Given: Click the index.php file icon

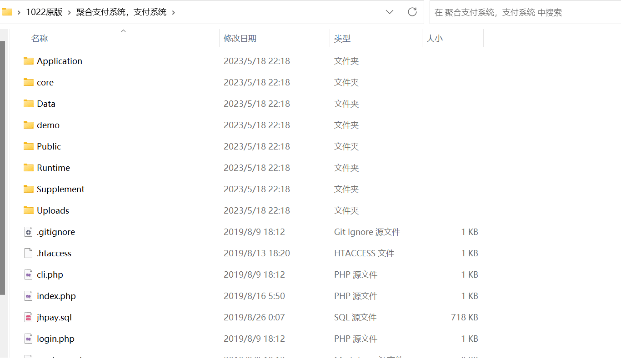Looking at the screenshot, I should tap(29, 296).
